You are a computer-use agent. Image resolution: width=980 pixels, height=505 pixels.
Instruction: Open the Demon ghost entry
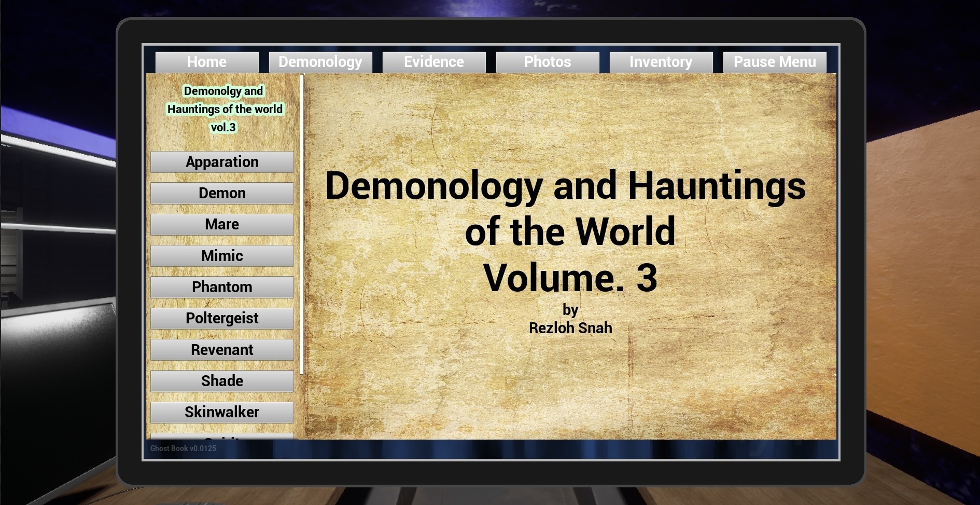tap(222, 193)
